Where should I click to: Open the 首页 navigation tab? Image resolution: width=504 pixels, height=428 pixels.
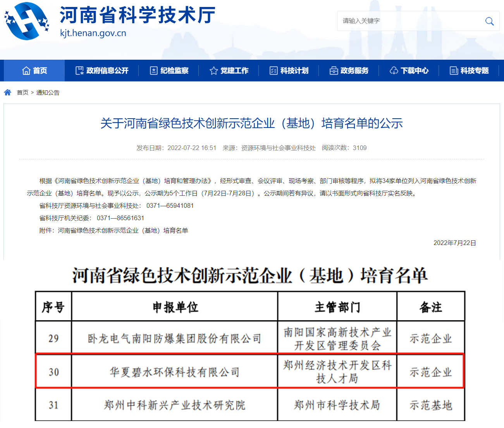click(x=34, y=71)
